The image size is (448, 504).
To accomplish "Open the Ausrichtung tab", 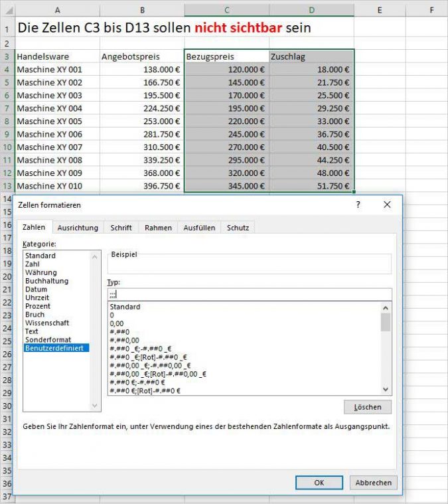I will [x=78, y=228].
